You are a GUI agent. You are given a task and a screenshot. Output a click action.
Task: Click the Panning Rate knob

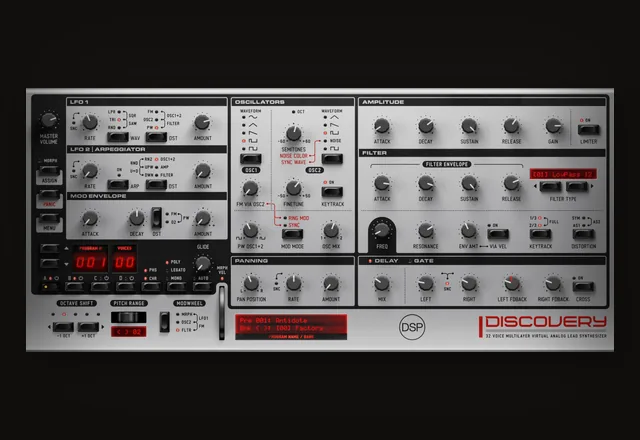pos(293,282)
